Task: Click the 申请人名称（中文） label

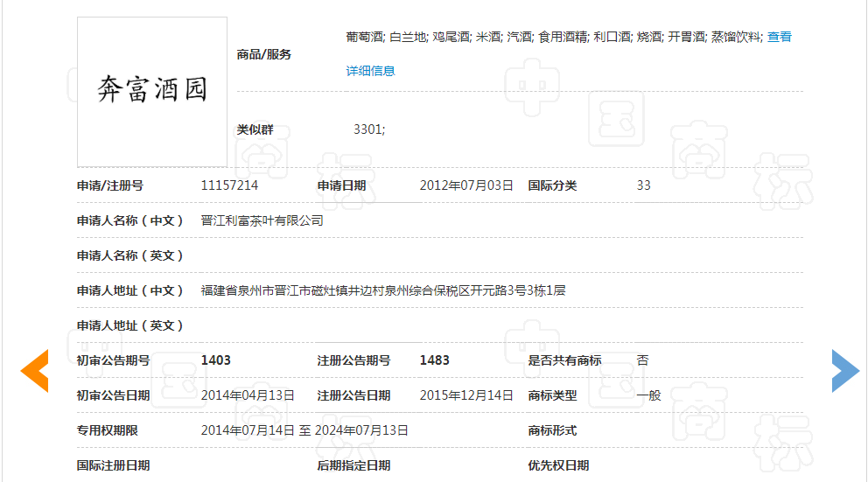Action: pyautogui.click(x=129, y=220)
